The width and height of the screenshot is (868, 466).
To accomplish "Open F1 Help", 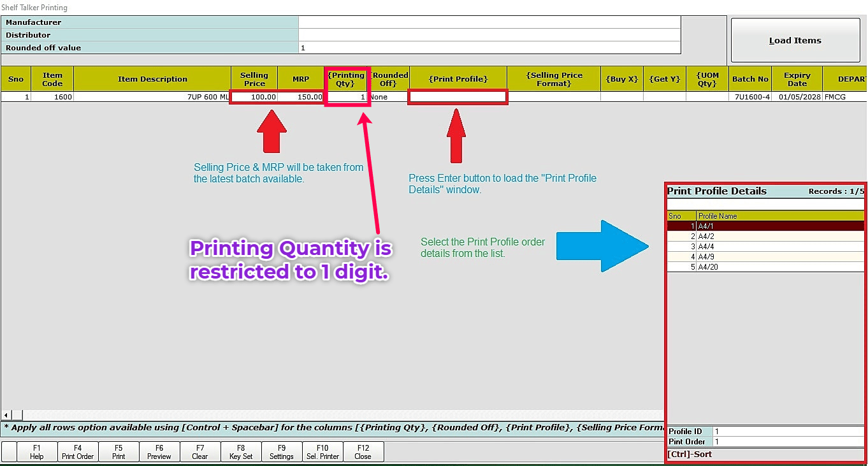I will [x=37, y=452].
